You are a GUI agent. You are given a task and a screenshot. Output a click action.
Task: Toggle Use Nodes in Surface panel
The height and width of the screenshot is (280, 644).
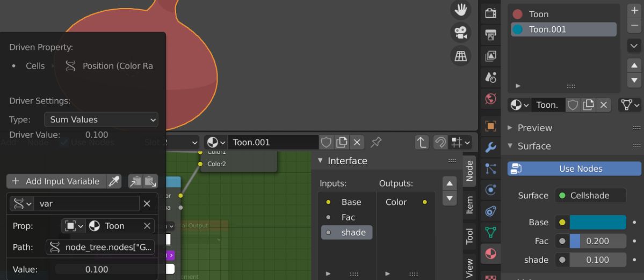point(574,168)
